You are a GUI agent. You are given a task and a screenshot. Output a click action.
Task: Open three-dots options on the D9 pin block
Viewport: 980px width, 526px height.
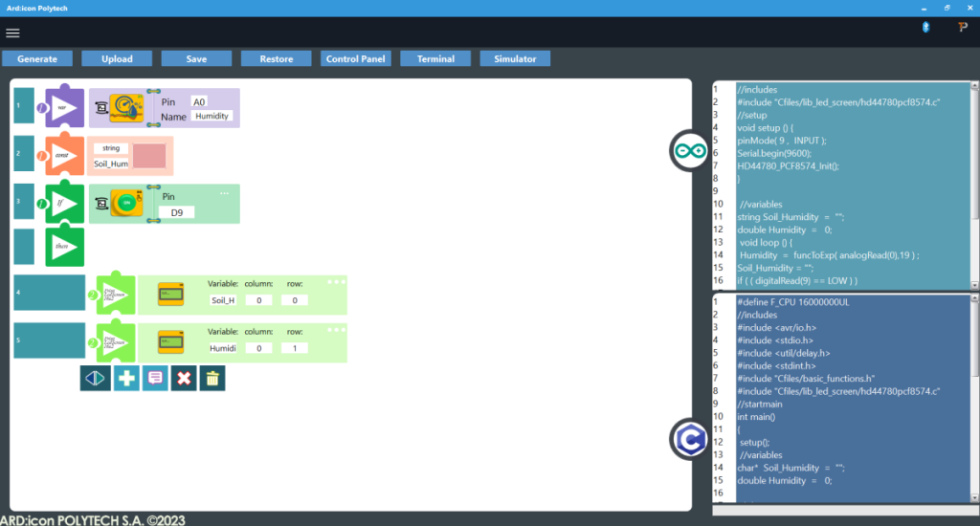click(225, 193)
